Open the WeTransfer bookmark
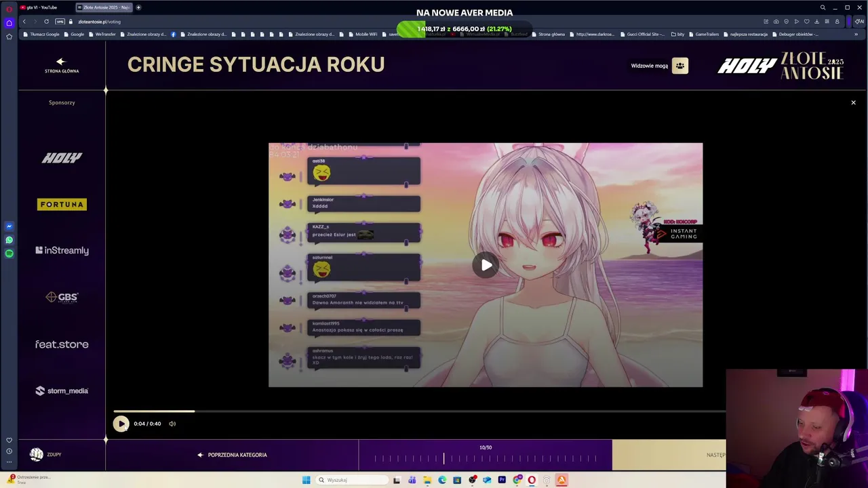This screenshot has width=868, height=488. point(102,34)
